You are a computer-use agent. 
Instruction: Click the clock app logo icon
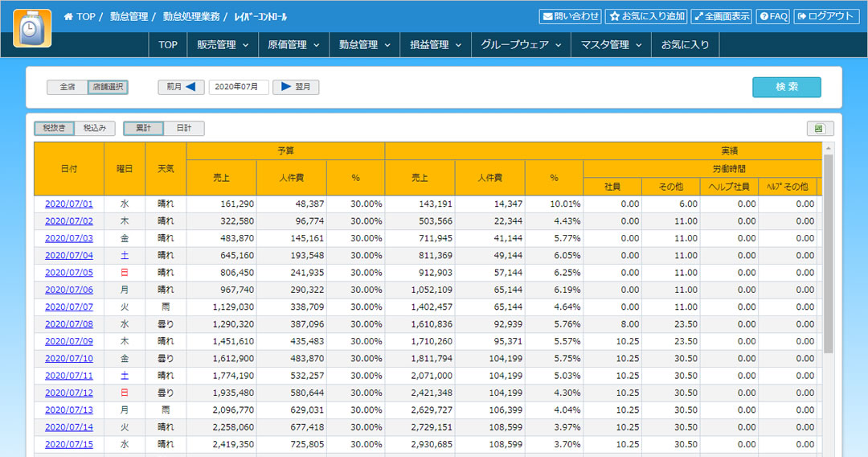32,28
